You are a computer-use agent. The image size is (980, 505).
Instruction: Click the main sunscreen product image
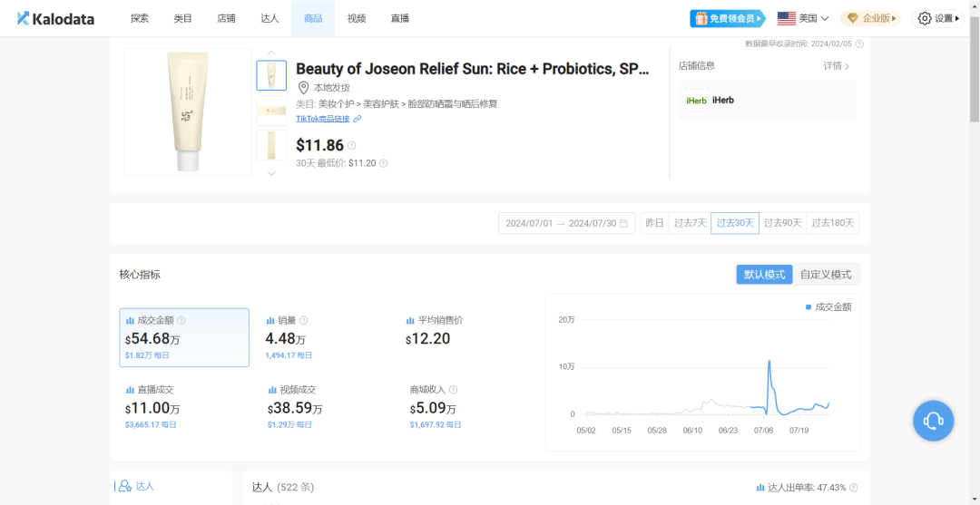[x=188, y=112]
